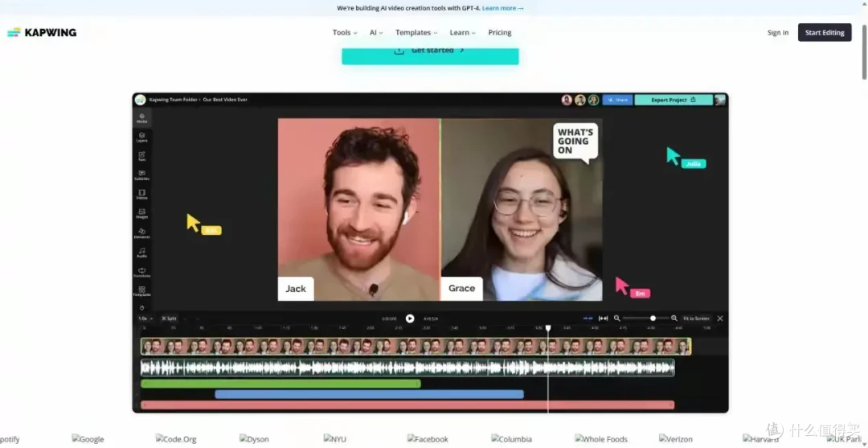Viewport: 868px width, 448px height.
Task: Open the Subtitles tool in editor sidebar
Action: (x=141, y=175)
